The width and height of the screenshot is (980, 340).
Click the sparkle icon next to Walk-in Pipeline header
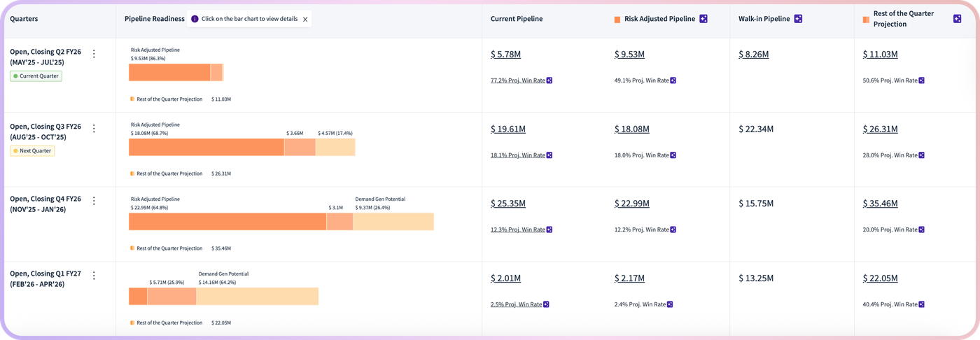click(x=798, y=19)
